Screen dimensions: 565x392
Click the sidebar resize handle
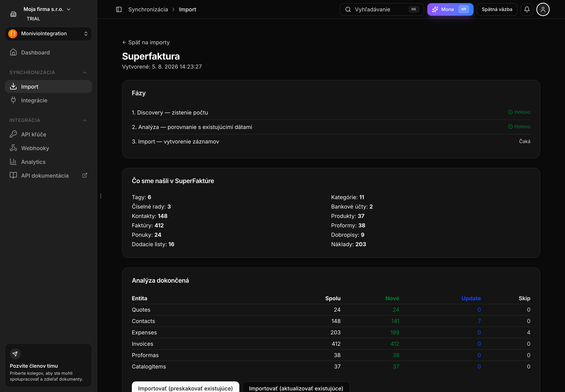(101, 196)
